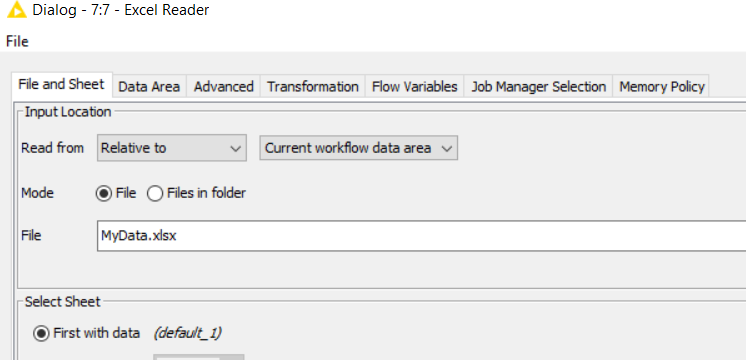Viewport: 746px width, 360px height.
Task: Select the Flow Variables tab
Action: 414,87
